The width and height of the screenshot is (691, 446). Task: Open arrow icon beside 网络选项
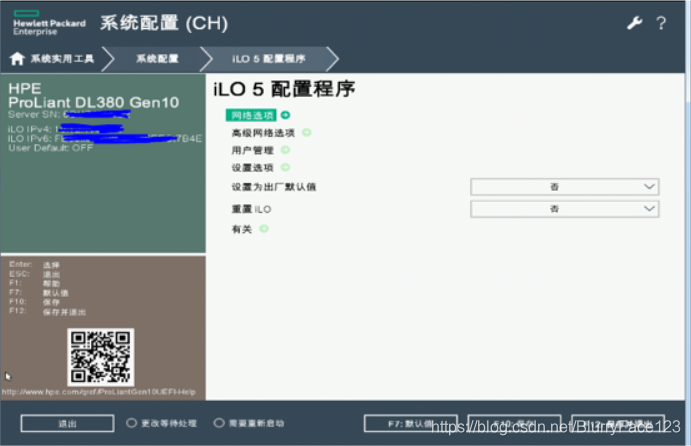click(286, 115)
